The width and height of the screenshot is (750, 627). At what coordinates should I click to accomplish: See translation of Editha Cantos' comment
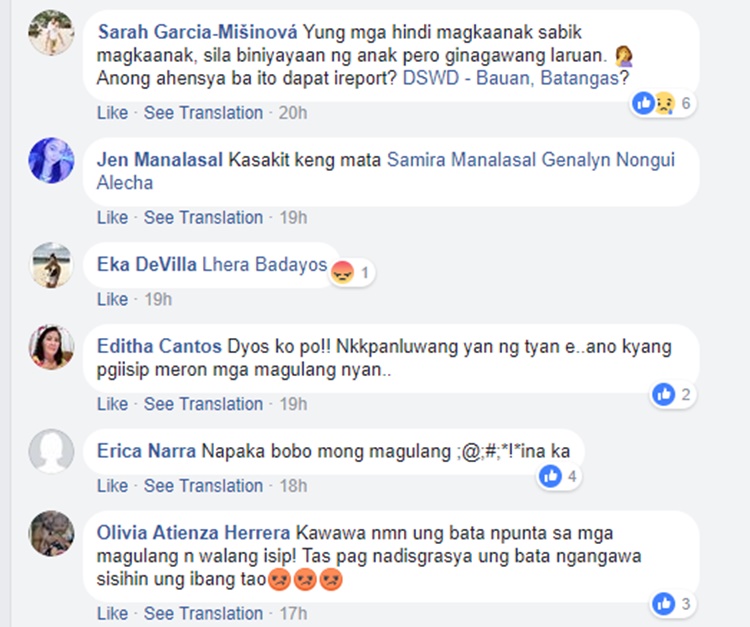[203, 404]
